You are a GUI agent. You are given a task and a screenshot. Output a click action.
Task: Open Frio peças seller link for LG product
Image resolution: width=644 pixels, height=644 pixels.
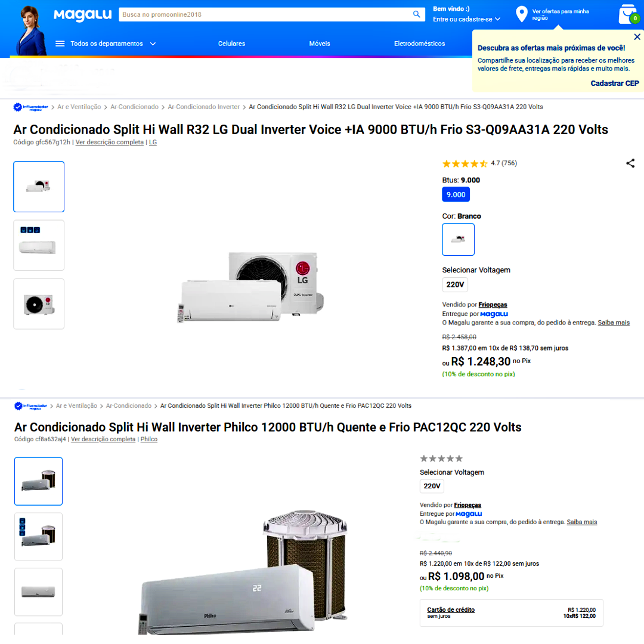493,305
